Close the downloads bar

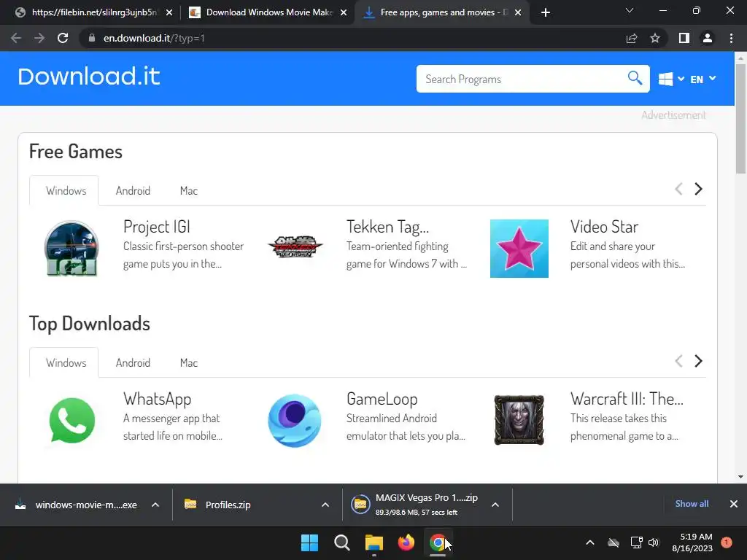point(734,504)
